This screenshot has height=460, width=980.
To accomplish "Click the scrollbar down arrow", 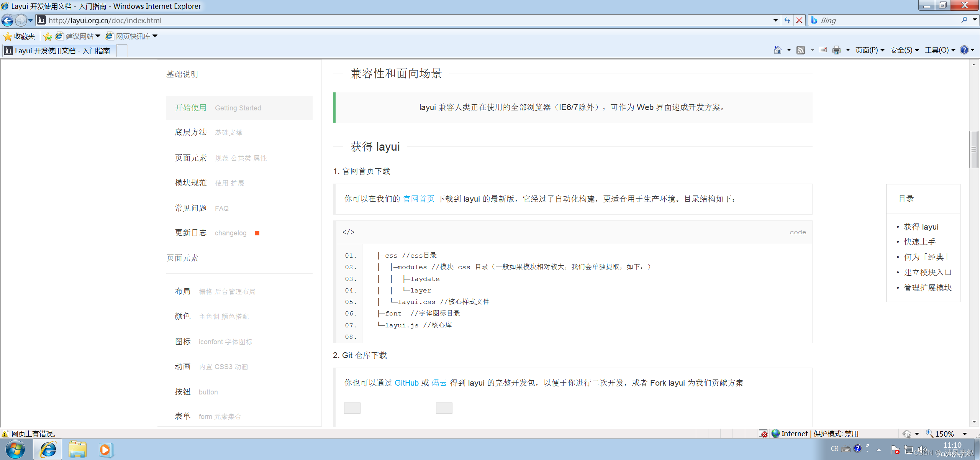I will pos(974,422).
